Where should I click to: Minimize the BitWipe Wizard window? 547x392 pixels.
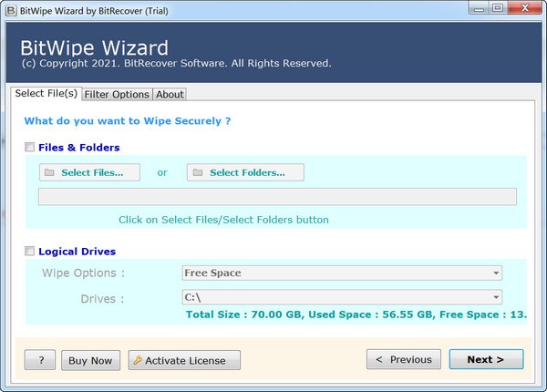(x=479, y=8)
